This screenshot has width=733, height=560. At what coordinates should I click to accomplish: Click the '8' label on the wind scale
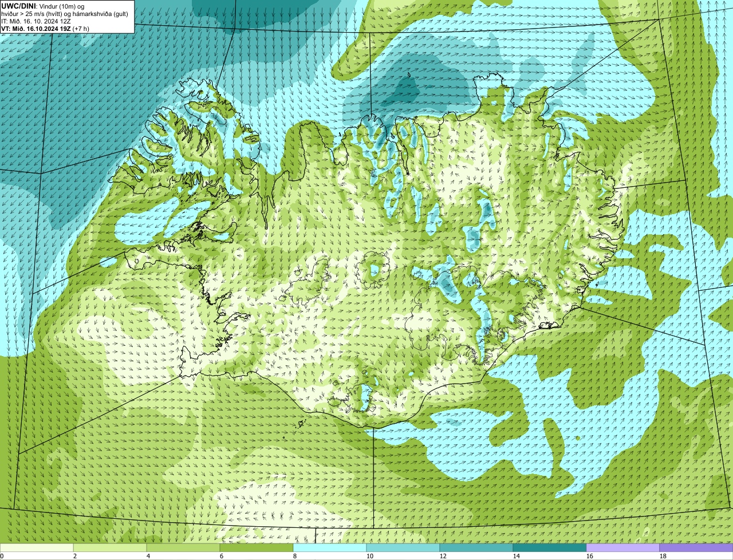[x=295, y=556]
